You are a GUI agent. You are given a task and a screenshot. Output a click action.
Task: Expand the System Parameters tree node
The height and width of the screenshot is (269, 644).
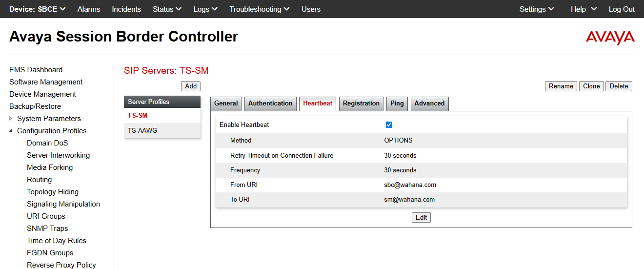pyautogui.click(x=11, y=119)
